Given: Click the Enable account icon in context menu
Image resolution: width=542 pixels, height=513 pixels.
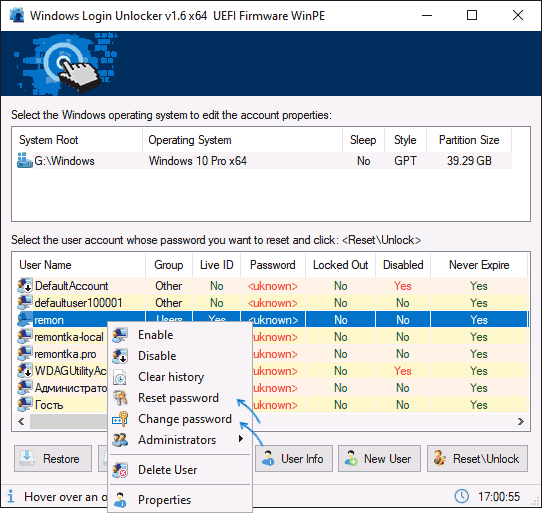Looking at the screenshot, I should [x=120, y=335].
